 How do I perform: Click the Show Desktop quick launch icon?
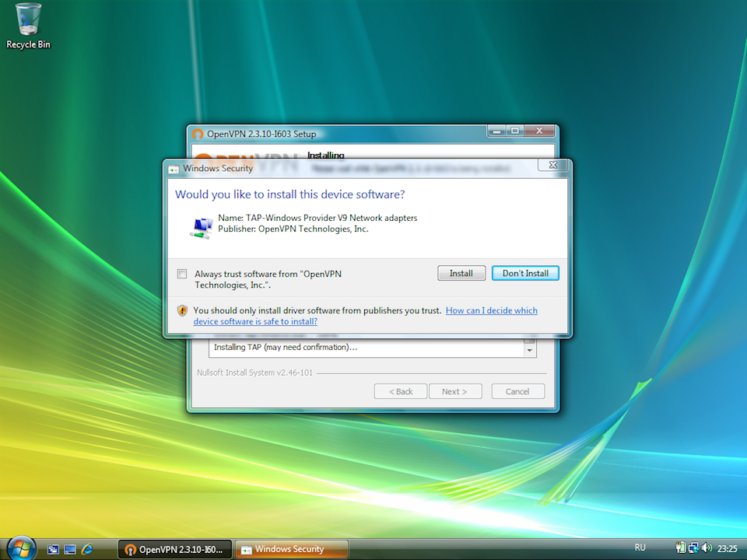click(70, 550)
